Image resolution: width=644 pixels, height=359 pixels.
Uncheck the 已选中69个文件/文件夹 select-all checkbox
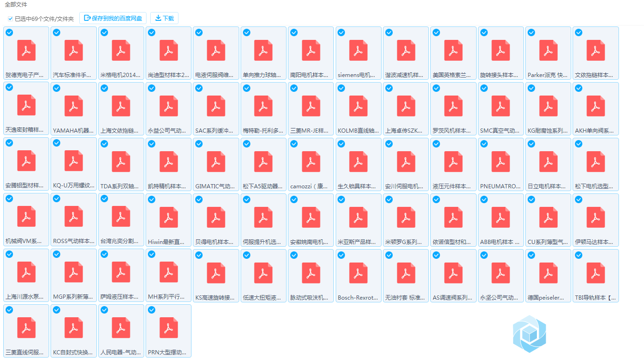coord(10,19)
